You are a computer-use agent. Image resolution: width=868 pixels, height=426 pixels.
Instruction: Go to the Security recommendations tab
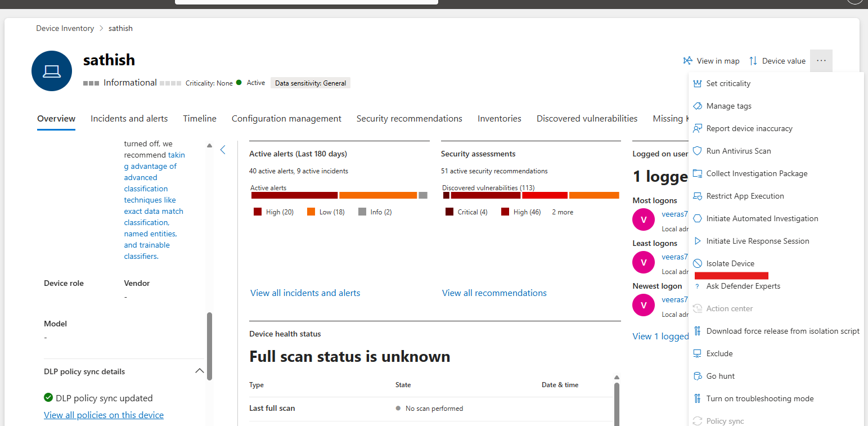410,119
